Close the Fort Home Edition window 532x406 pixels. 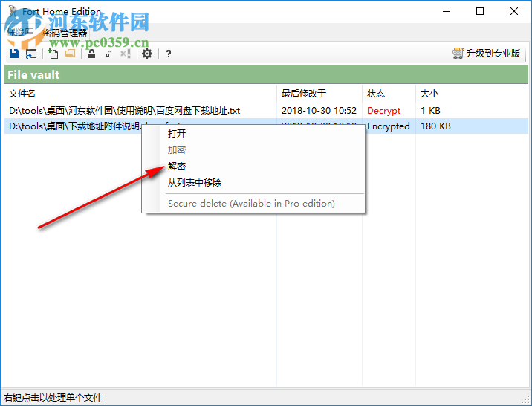[513, 12]
